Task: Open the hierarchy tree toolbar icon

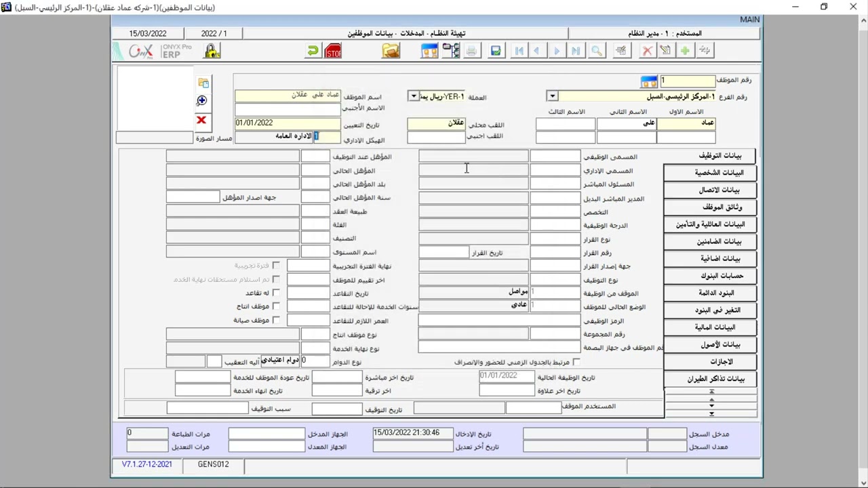Action: [451, 51]
